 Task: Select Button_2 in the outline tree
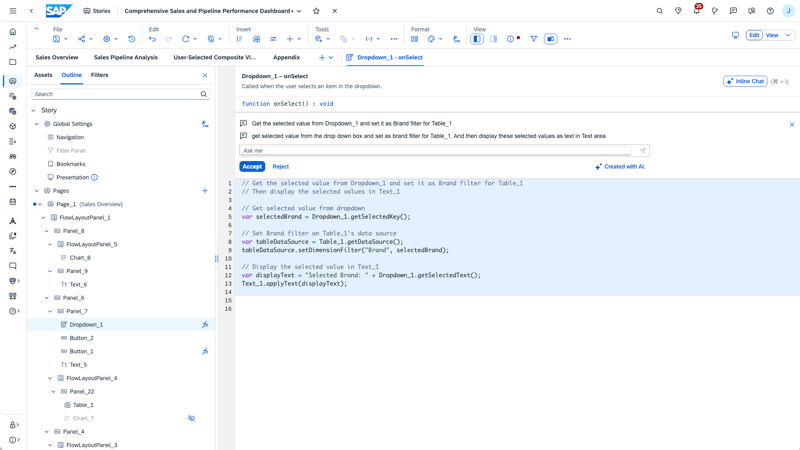click(x=82, y=338)
